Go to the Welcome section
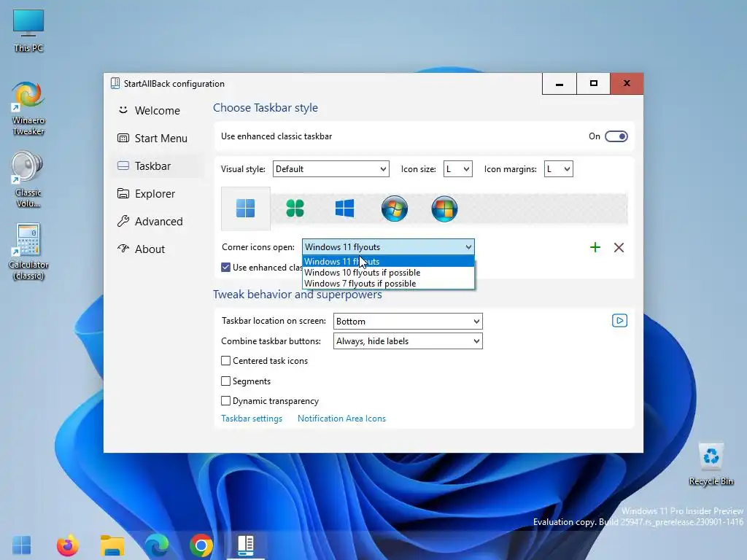 (158, 111)
